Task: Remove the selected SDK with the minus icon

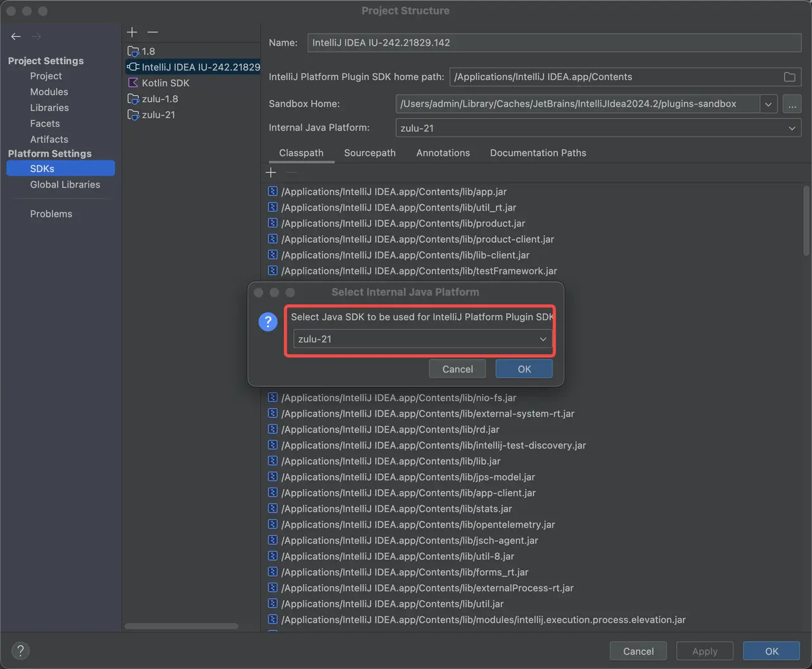Action: pyautogui.click(x=152, y=32)
